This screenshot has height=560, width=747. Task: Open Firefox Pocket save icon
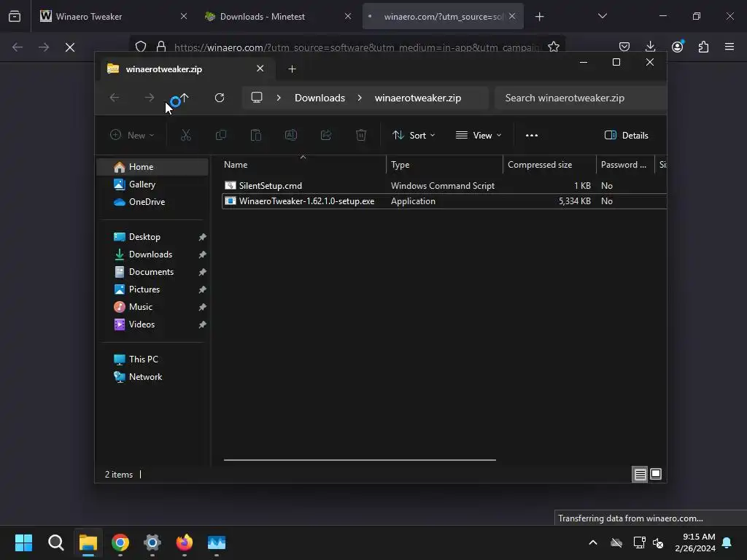pos(624,47)
